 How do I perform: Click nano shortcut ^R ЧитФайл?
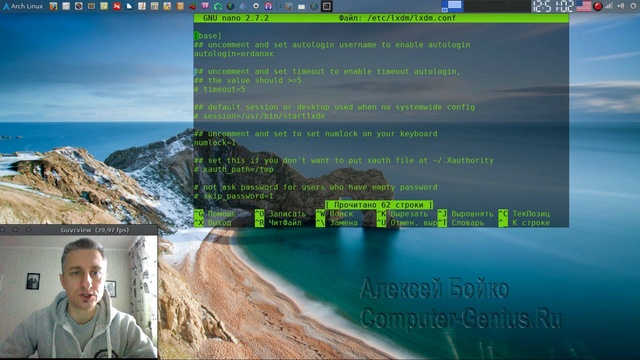pyautogui.click(x=278, y=223)
